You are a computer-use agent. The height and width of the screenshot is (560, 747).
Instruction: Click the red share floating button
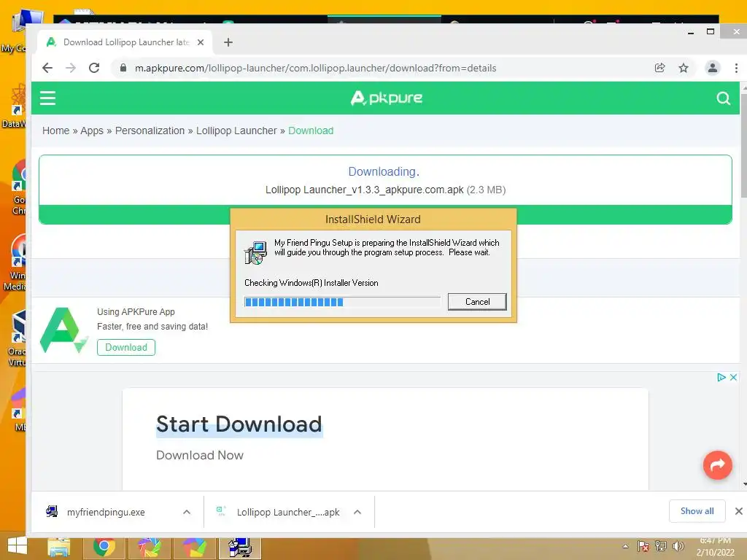pos(718,464)
